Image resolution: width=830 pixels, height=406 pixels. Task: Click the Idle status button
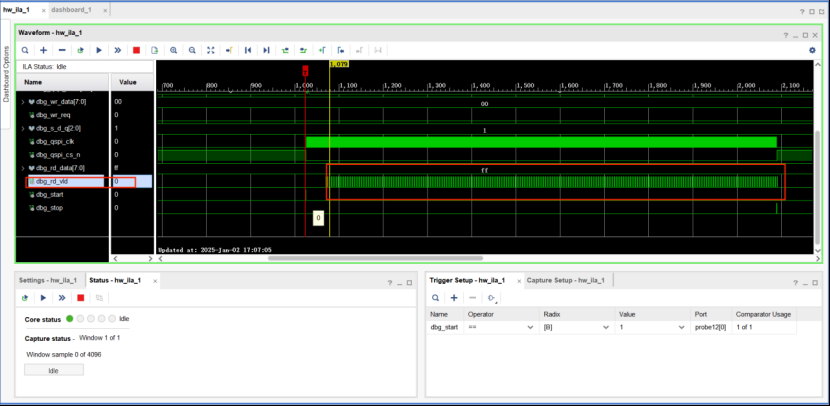coord(53,370)
